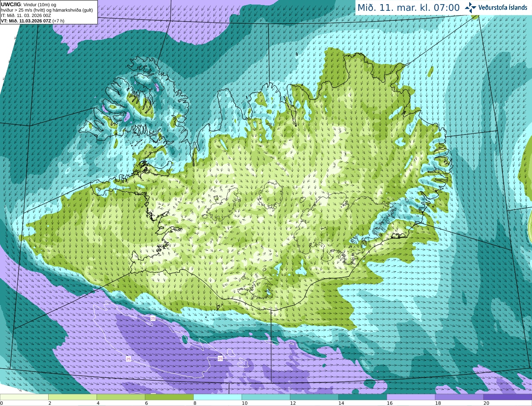This screenshot has width=532, height=406.
Task: Click the Veðurstofa Íslands logo icon
Action: (470, 7)
